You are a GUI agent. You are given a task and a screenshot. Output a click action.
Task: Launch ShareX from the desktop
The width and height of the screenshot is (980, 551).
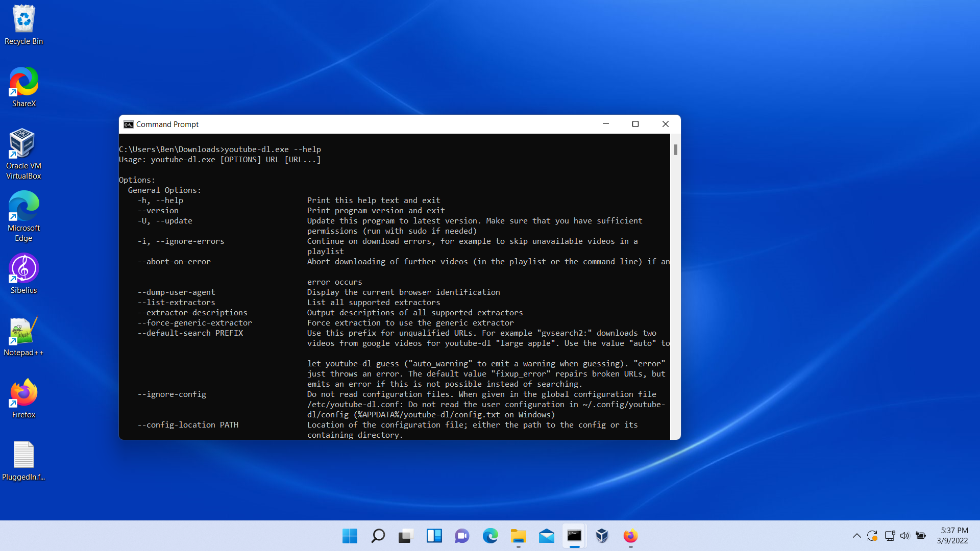[x=23, y=87]
